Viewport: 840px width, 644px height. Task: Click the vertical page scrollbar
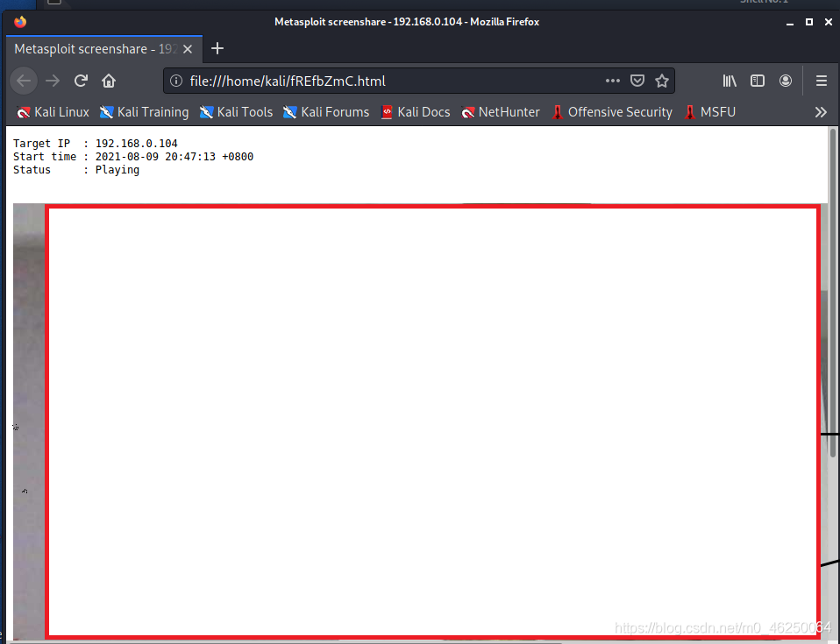pyautogui.click(x=833, y=293)
